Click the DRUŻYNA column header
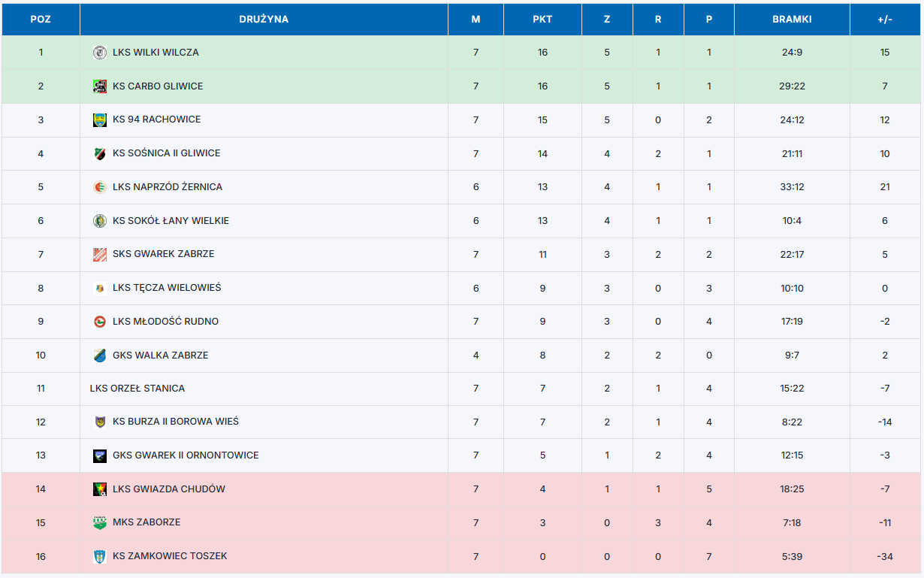Viewport: 924px width, 578px height. coord(264,20)
